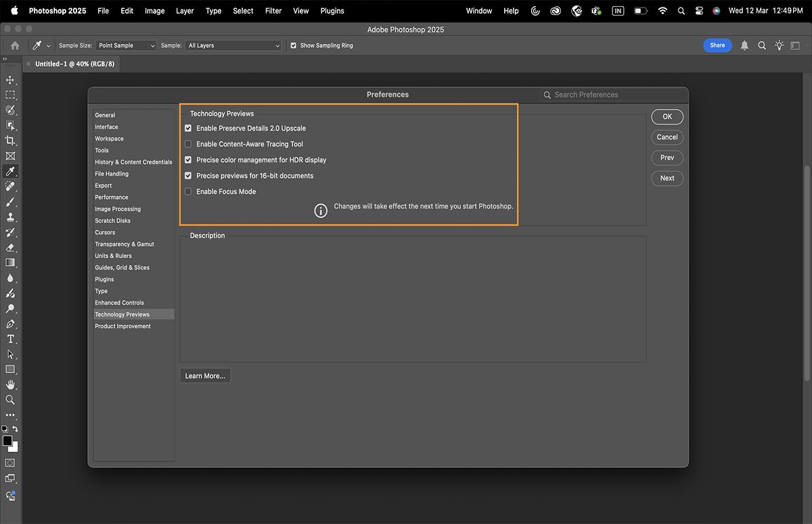Viewport: 812px width, 524px height.
Task: Select the History Brush tool
Action: coord(10,233)
